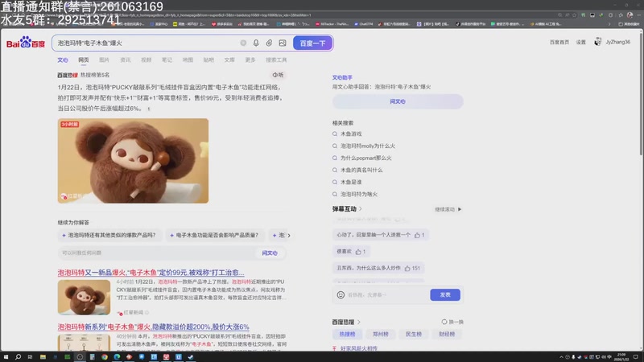
Task: Open the 文库 tab
Action: click(x=229, y=60)
